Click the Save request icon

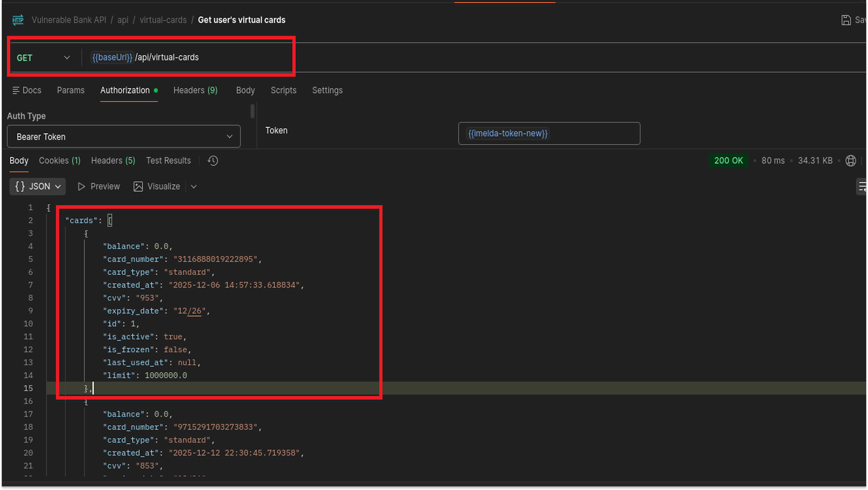click(846, 20)
